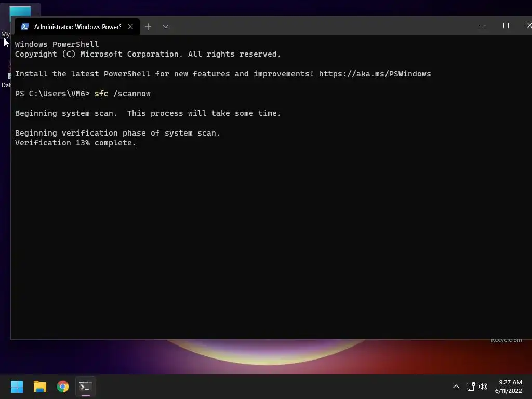Open the Windows Start menu
532x399 pixels.
point(17,387)
